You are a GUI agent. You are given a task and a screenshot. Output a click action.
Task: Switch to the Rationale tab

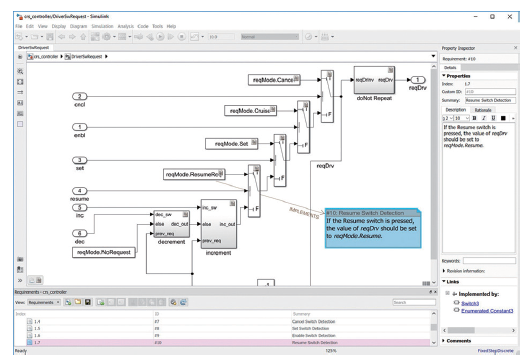483,110
